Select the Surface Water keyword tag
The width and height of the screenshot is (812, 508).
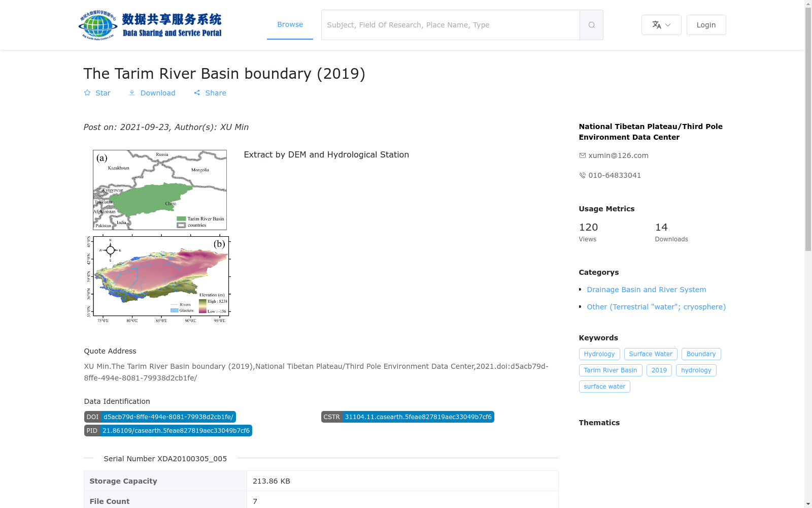651,354
